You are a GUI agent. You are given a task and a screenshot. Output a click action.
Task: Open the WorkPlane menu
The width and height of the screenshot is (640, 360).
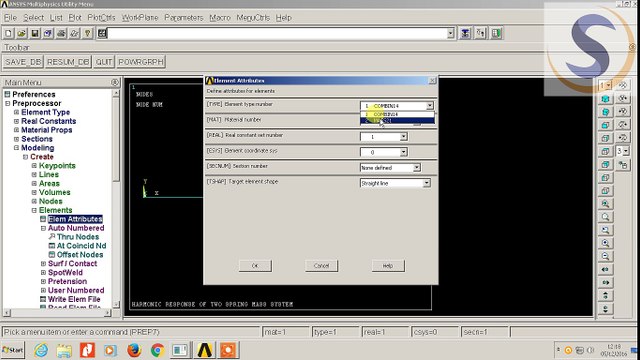pos(140,18)
